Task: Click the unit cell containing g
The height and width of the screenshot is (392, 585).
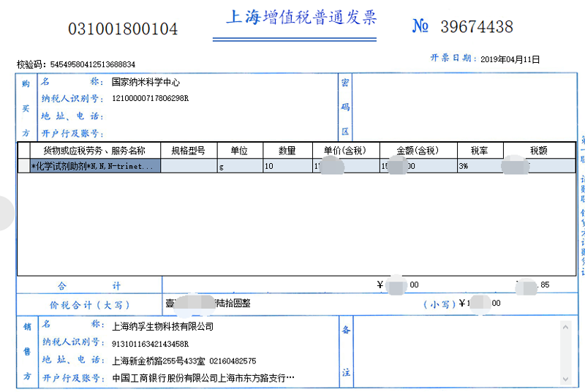Action: (239, 166)
